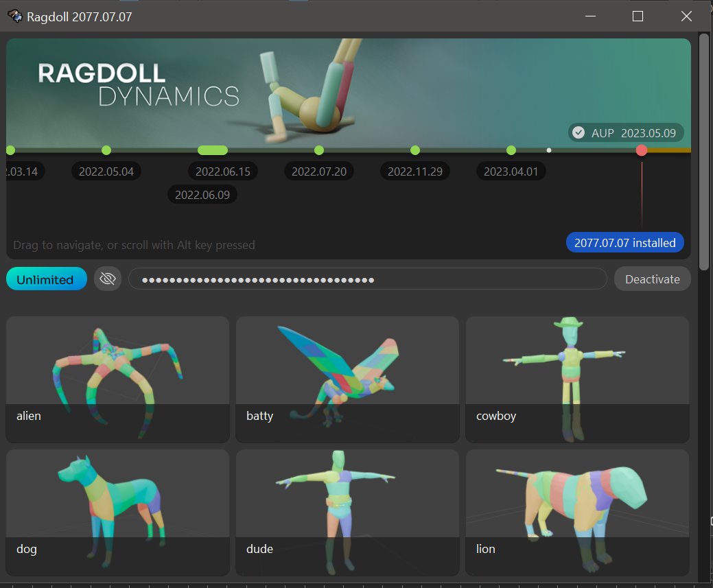
Task: Toggle serial key visibility eye icon
Action: pos(107,279)
